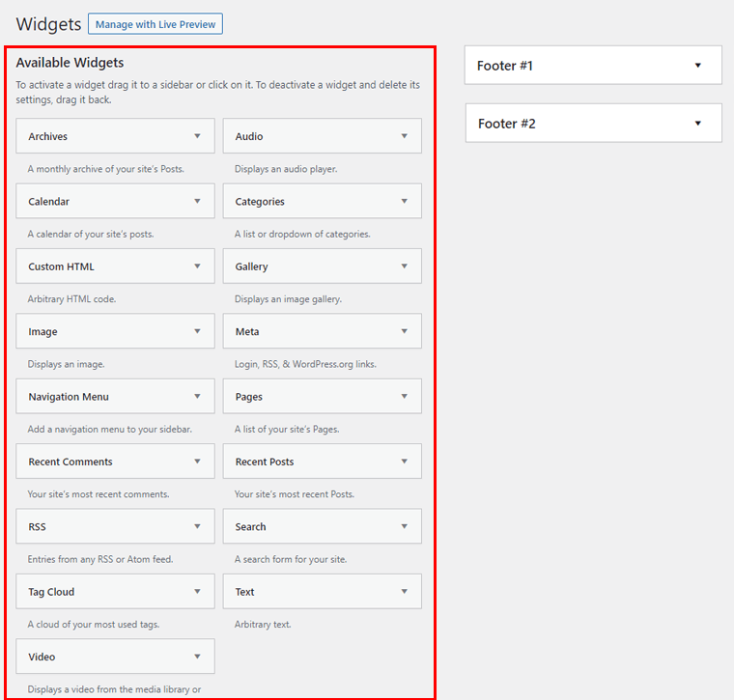This screenshot has height=700, width=734.
Task: Expand the Navigation Menu widget arrow
Action: pyautogui.click(x=197, y=397)
